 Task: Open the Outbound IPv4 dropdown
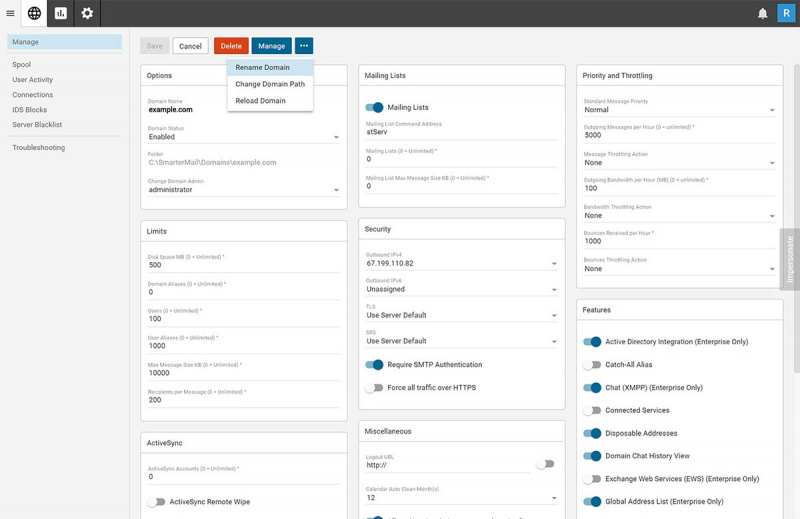(461, 264)
